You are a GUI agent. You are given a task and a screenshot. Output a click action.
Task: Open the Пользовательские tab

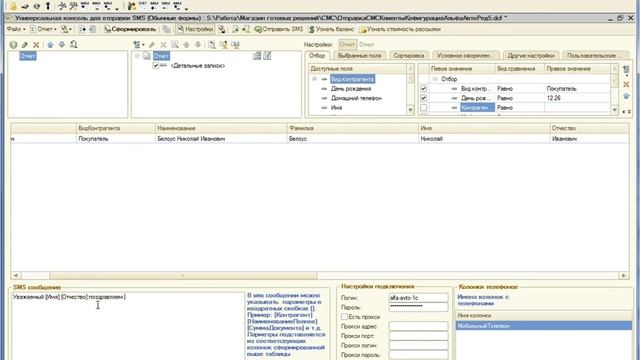tap(596, 56)
